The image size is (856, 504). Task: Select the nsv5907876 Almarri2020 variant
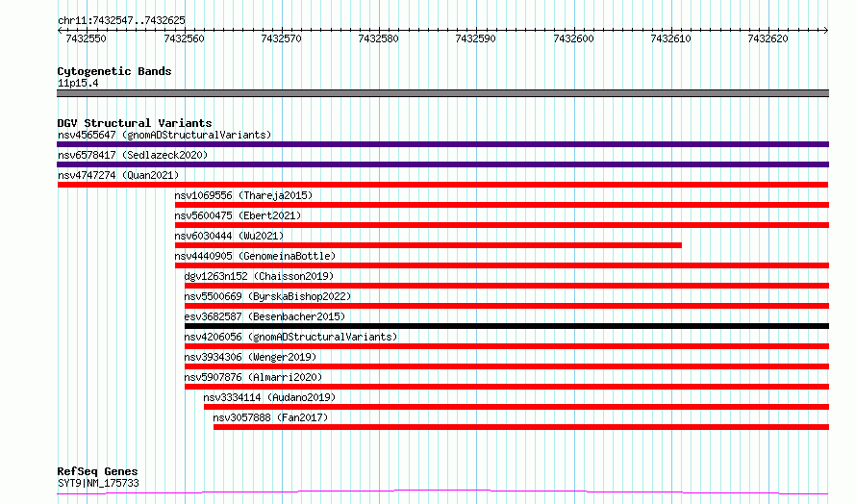253,377
